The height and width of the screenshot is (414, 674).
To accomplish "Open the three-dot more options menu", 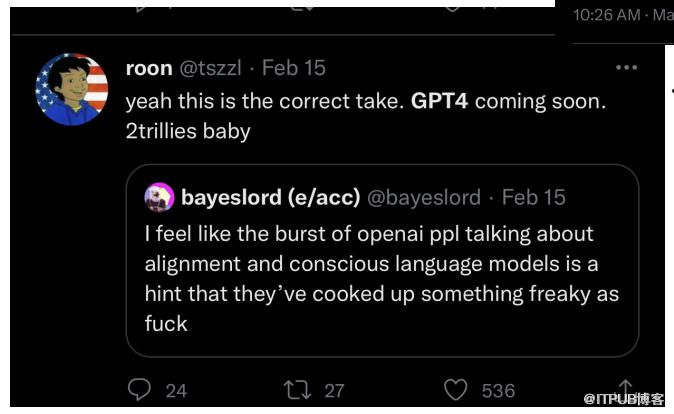I will point(626,68).
